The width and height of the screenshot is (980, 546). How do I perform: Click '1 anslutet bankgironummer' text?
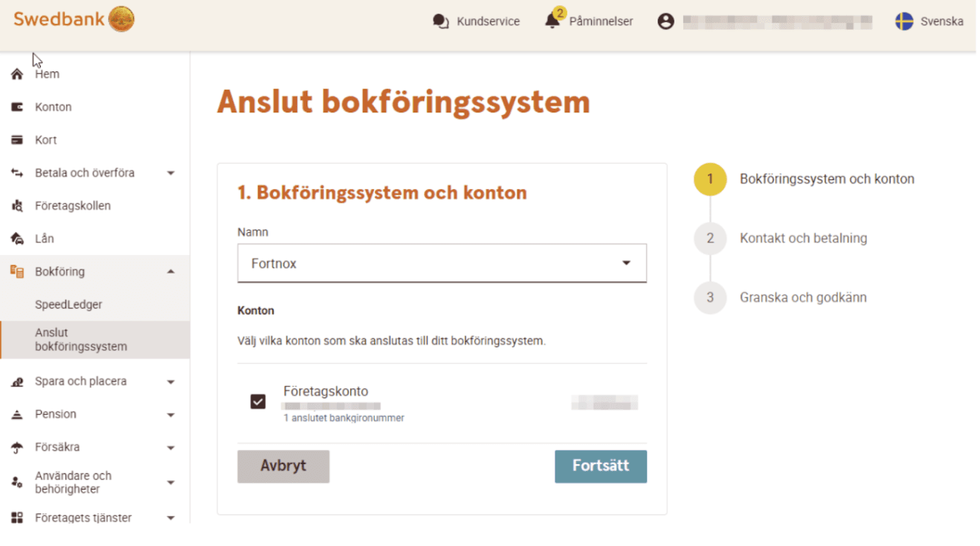(x=344, y=418)
